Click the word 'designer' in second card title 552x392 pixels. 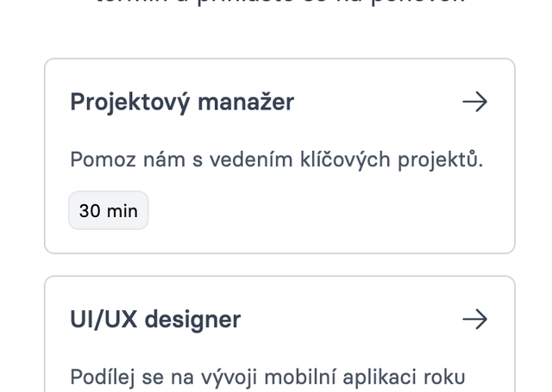click(x=192, y=320)
